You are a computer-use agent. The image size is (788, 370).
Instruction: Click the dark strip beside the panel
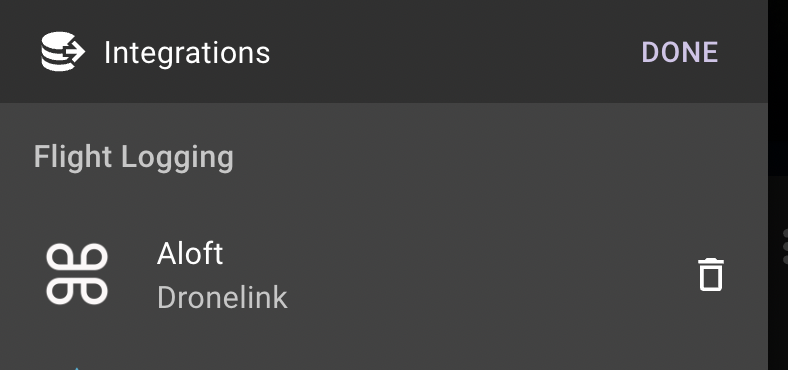[778, 185]
